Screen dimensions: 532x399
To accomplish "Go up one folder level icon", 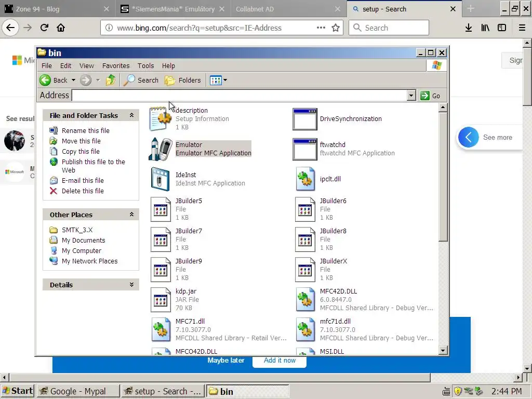I will (x=111, y=81).
